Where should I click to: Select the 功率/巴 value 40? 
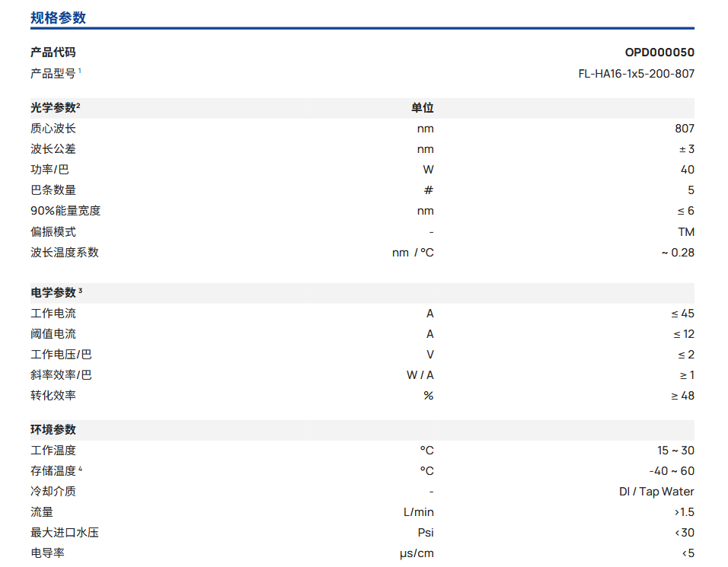687,170
